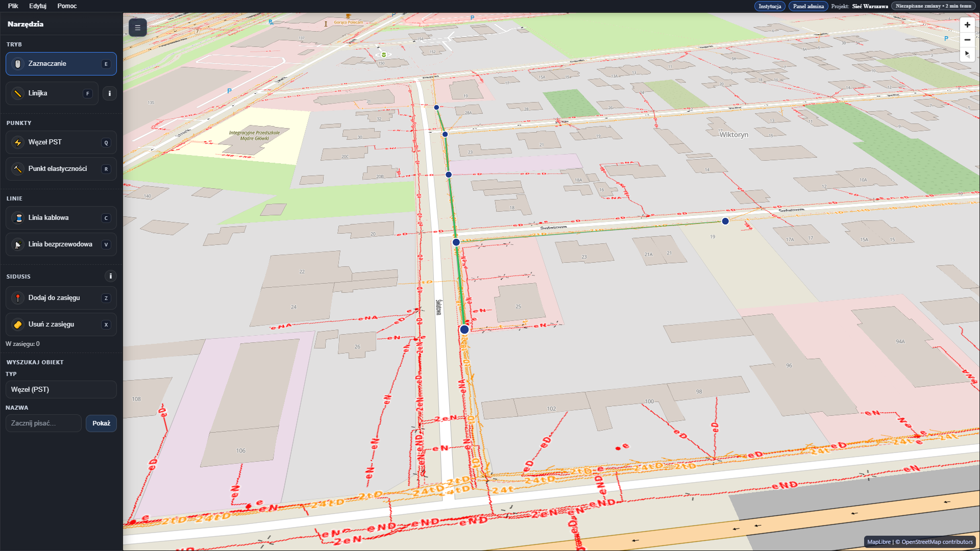Open the info button beside Linijka
This screenshot has width=980, height=551.
click(x=110, y=93)
